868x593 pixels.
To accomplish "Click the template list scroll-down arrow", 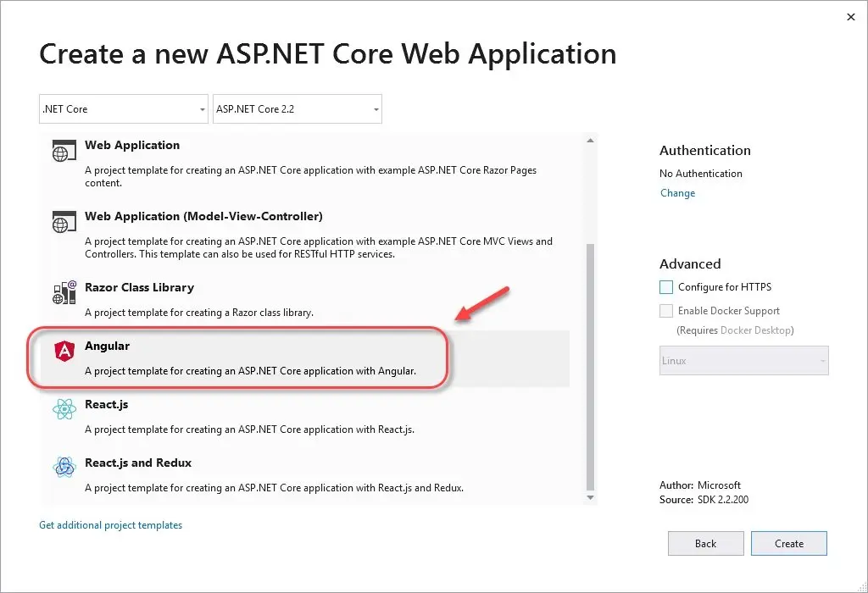I will [590, 497].
